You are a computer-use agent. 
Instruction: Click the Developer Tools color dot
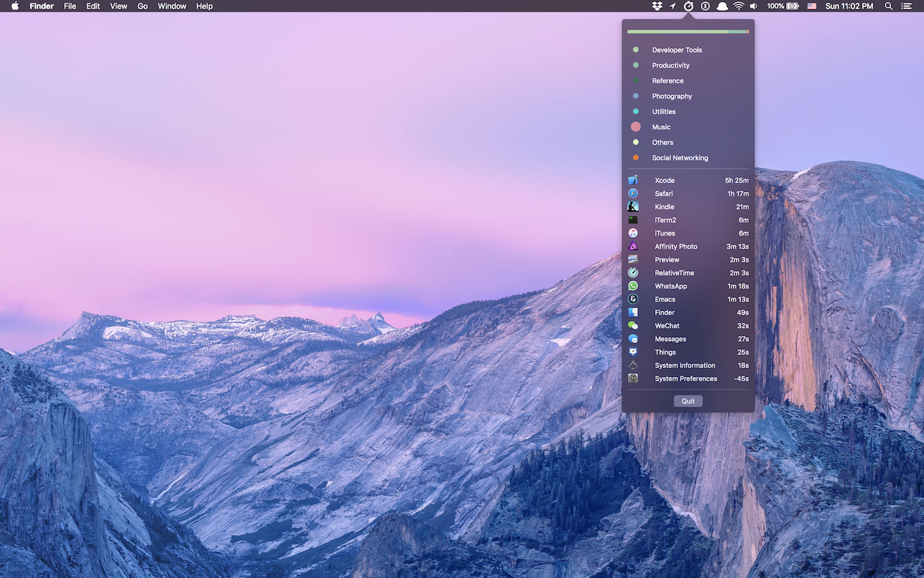click(x=636, y=49)
